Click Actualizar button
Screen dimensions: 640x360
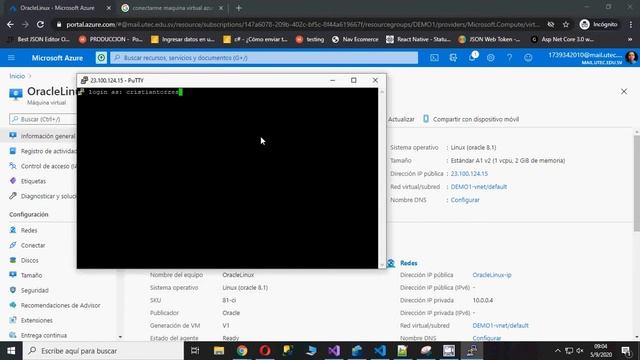tap(401, 119)
